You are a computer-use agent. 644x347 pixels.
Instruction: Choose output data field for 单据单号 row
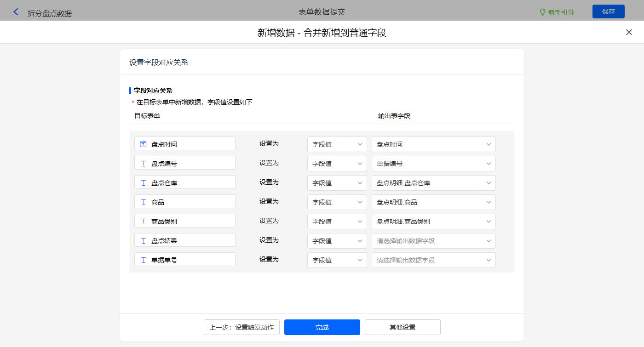[433, 260]
